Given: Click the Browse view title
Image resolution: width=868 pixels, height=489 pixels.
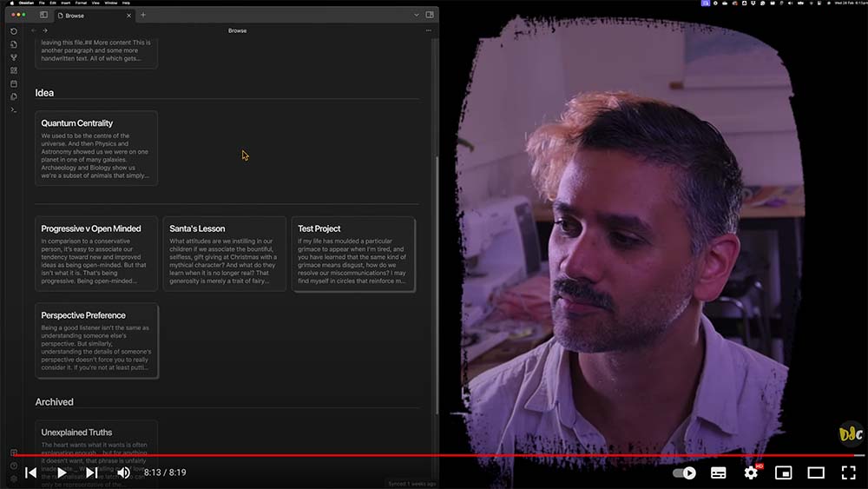Looking at the screenshot, I should click(x=238, y=30).
